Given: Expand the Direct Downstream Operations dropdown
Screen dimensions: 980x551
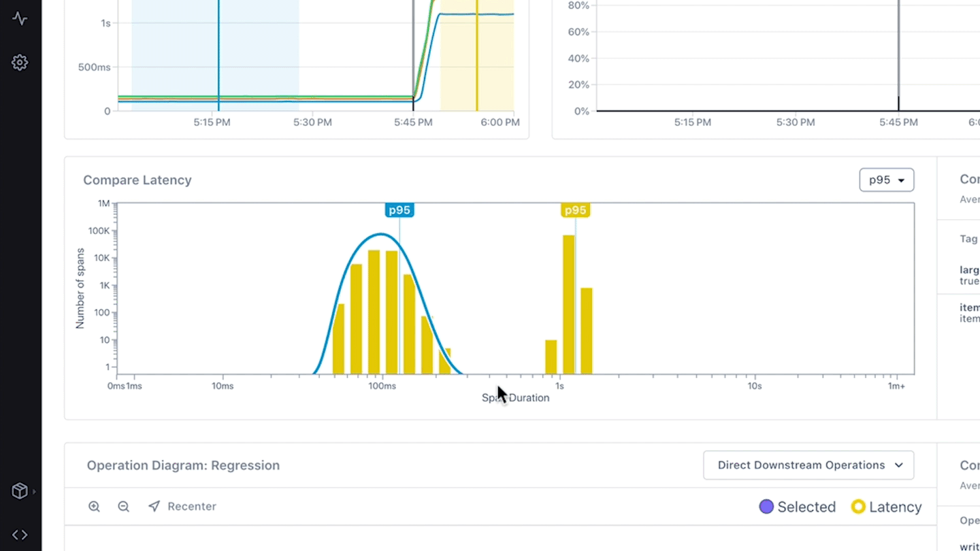Looking at the screenshot, I should coord(808,465).
